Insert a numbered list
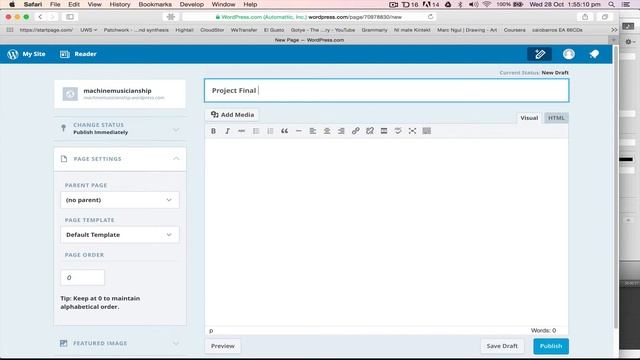 (x=270, y=131)
